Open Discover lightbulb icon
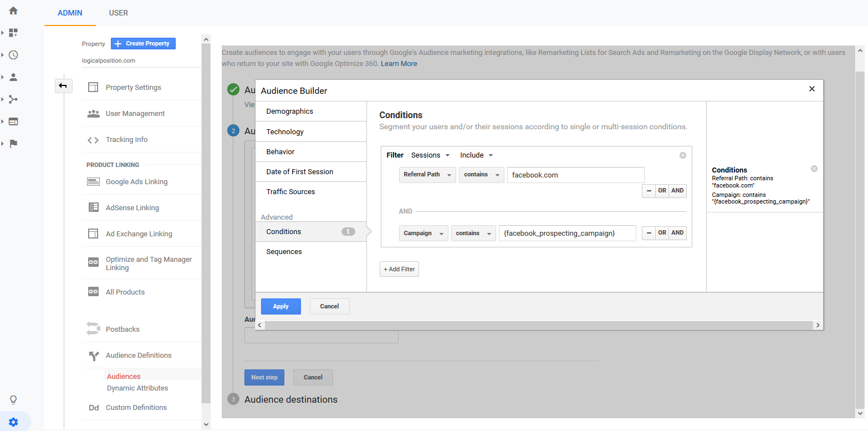The image size is (868, 431). click(13, 399)
